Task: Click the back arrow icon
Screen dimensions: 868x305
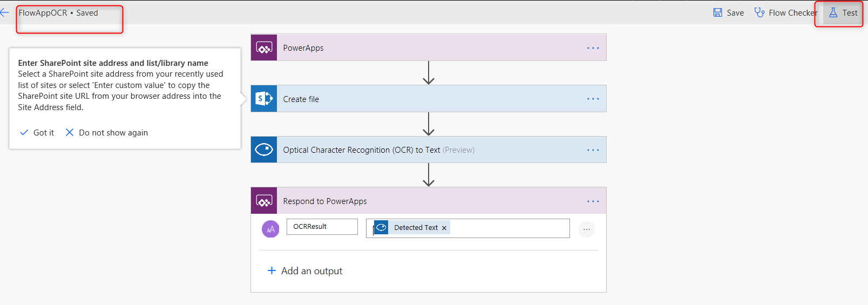Action: point(4,12)
